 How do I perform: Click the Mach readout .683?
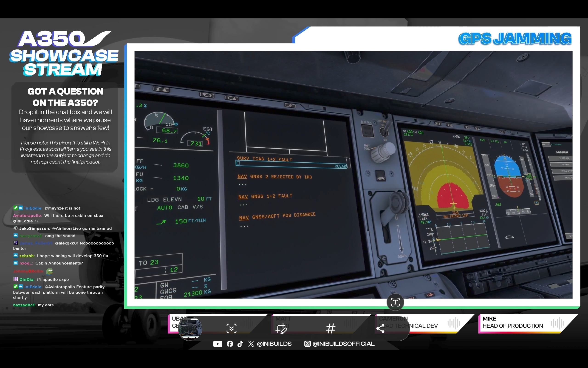pos(498,204)
